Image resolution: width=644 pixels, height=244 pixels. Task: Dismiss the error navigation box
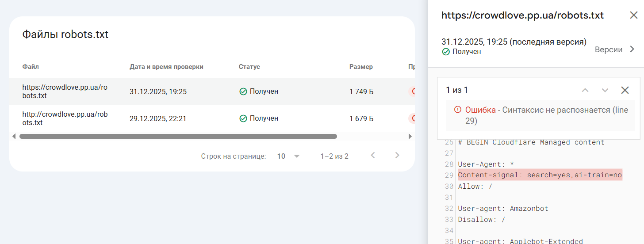point(625,90)
